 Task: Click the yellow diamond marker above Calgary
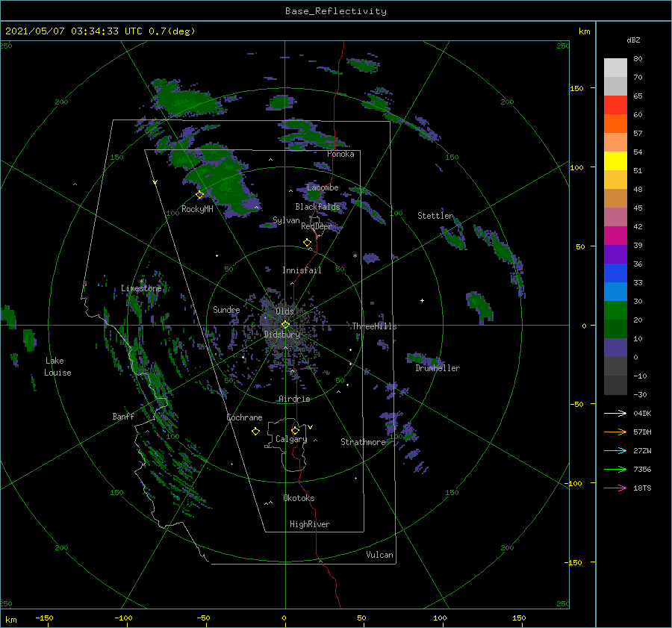[x=295, y=430]
